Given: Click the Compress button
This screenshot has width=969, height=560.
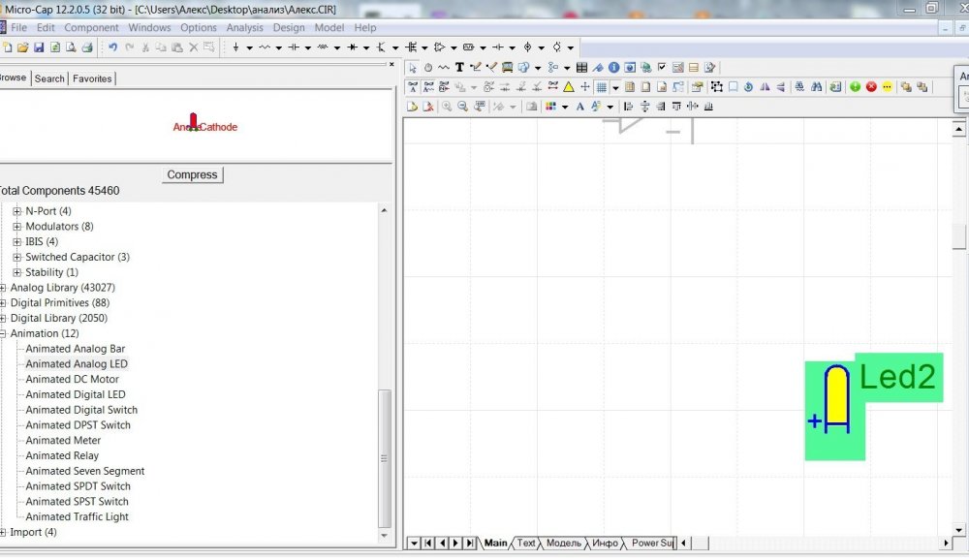Looking at the screenshot, I should click(x=192, y=174).
